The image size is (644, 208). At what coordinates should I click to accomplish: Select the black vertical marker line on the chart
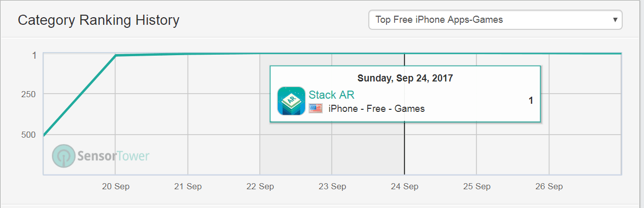click(404, 152)
